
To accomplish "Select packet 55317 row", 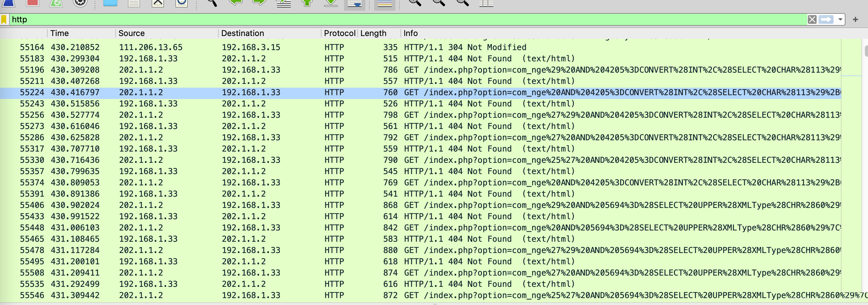I will pos(421,149).
